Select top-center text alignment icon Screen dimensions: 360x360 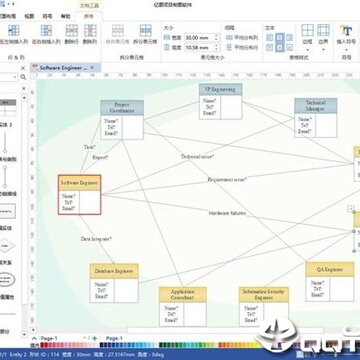pos(280,38)
